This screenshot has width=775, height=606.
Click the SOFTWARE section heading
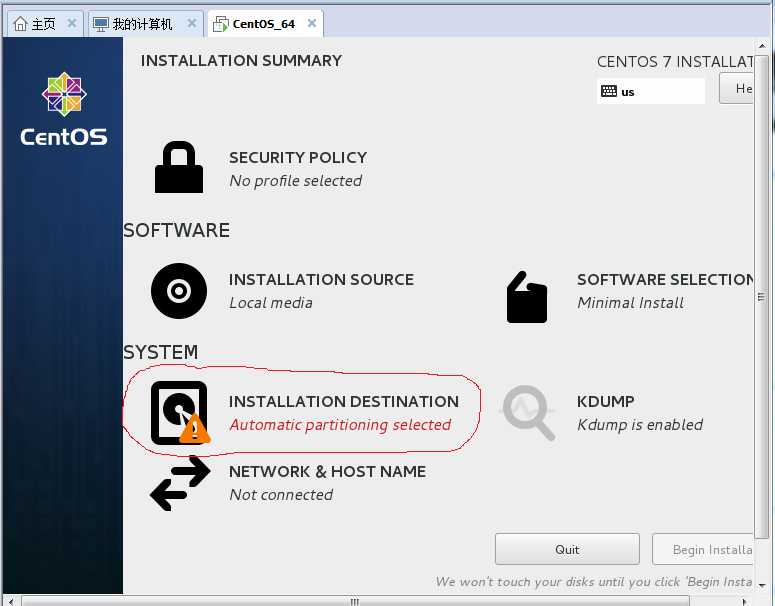[x=176, y=230]
